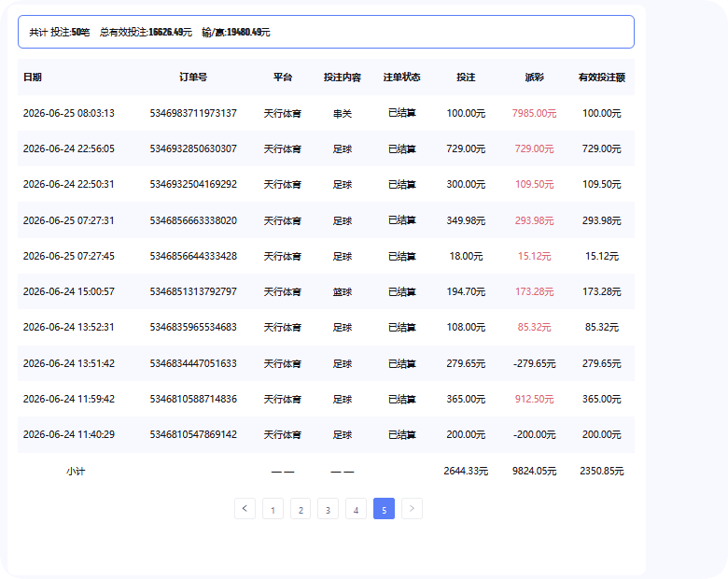728x579 pixels.
Task: Select order number 5346810547869142
Action: 193,434
